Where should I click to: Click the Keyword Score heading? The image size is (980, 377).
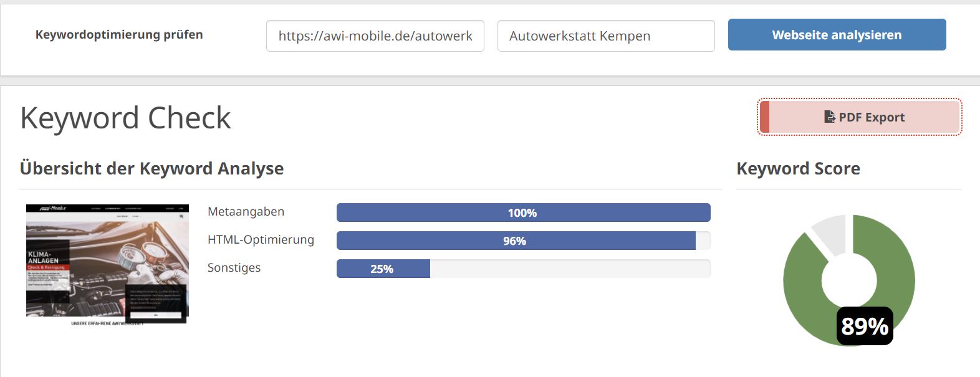point(798,168)
